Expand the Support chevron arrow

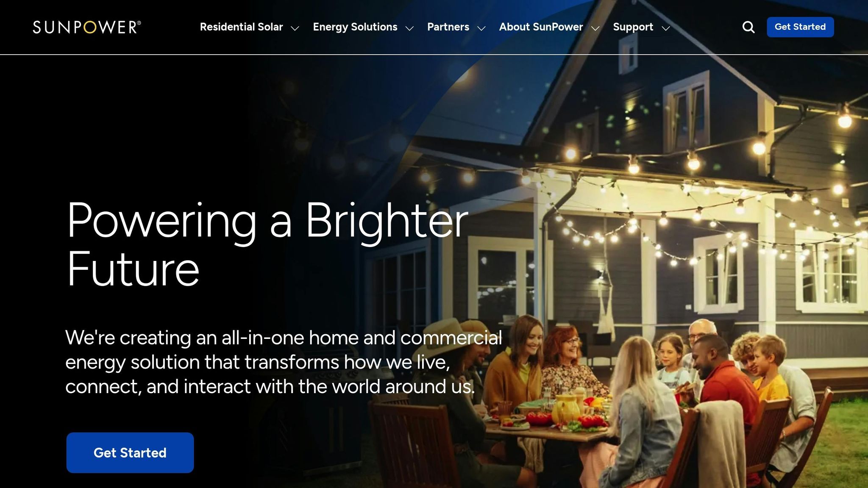click(x=666, y=28)
